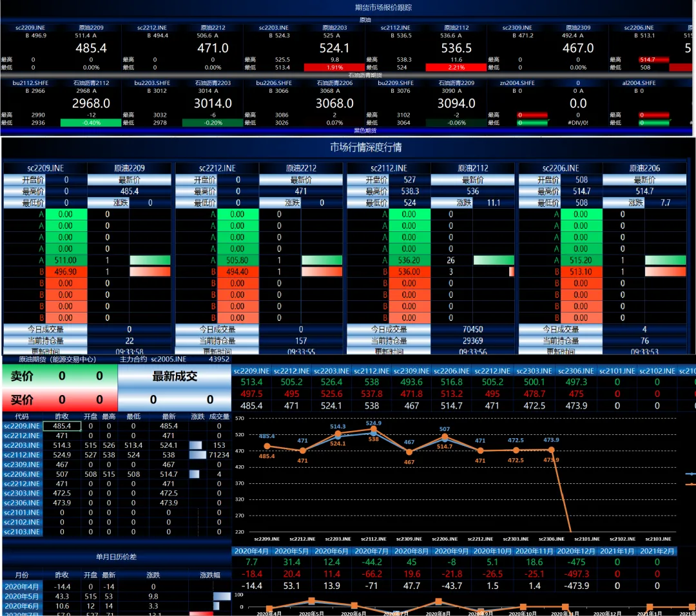Click the 原油2206 header of the depth panel
Image resolution: width=696 pixels, height=616 pixels.
(x=644, y=168)
